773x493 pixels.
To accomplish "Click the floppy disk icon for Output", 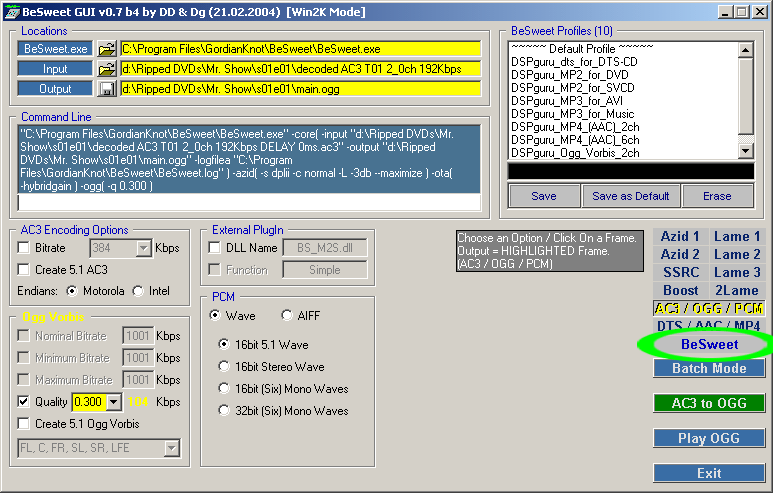I will click(106, 89).
